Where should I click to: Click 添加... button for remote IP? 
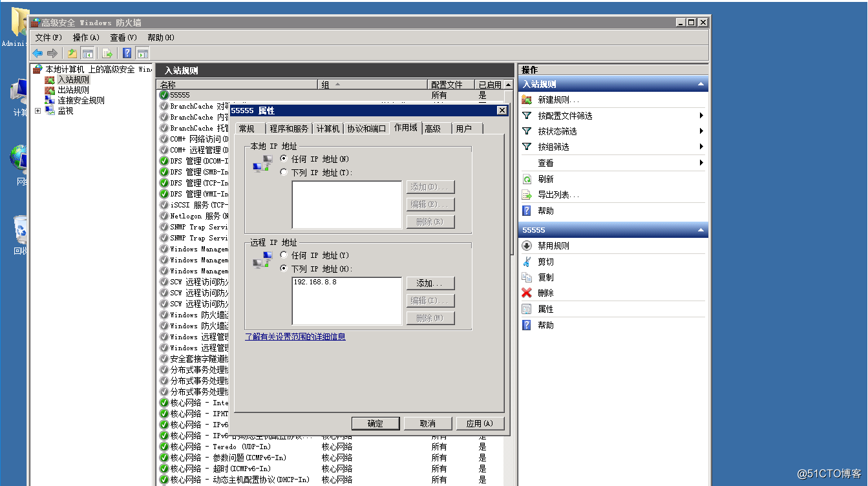430,284
